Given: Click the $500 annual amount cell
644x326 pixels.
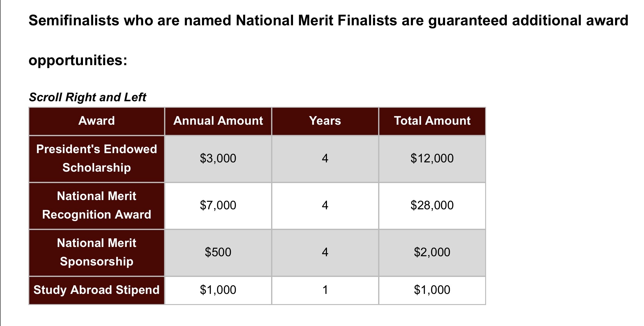Looking at the screenshot, I should 218,252.
